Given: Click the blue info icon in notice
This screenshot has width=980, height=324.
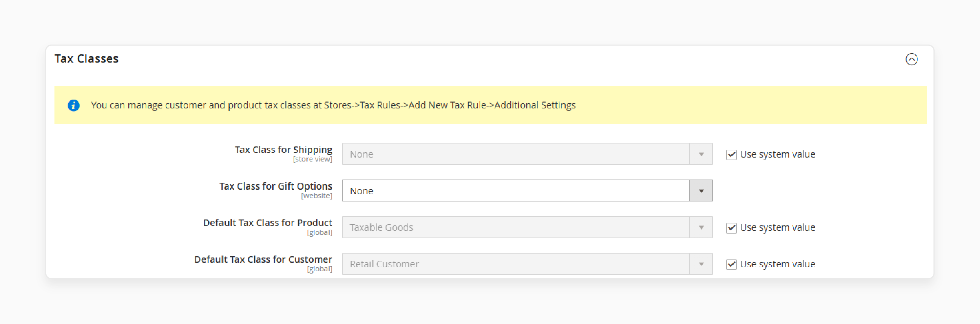Looking at the screenshot, I should (73, 105).
